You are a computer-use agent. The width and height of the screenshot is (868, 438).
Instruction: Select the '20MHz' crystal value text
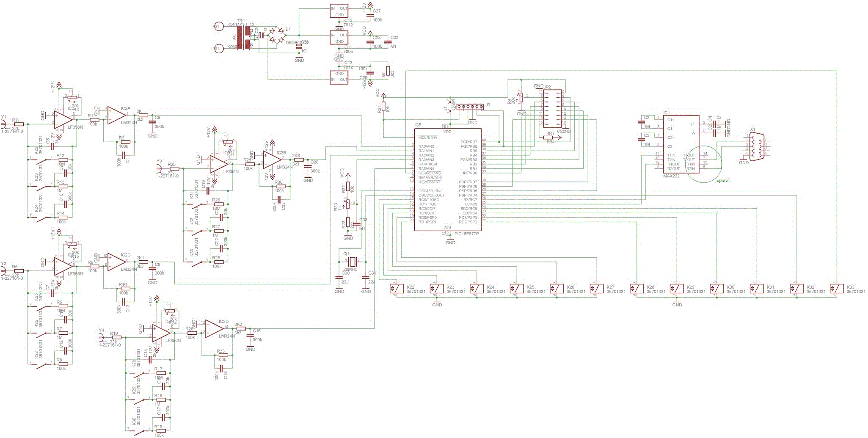tap(350, 270)
